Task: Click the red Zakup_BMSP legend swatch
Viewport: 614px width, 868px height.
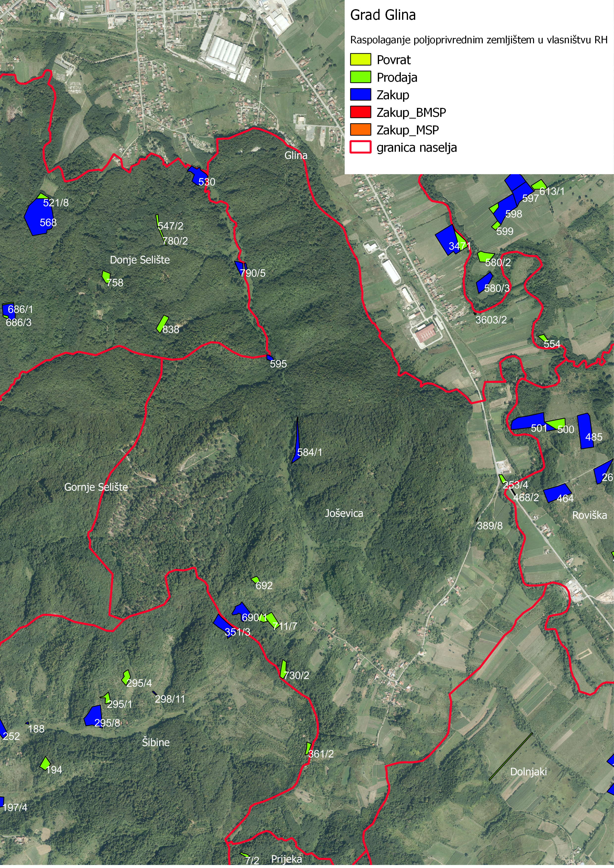Action: pos(360,112)
